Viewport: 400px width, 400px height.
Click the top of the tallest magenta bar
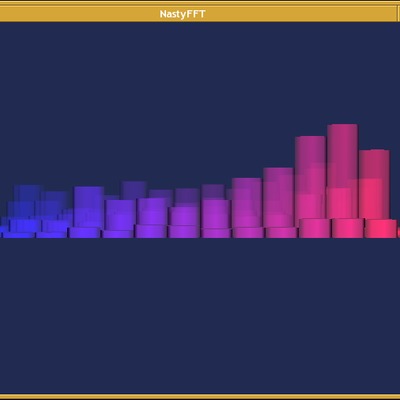tap(343, 126)
